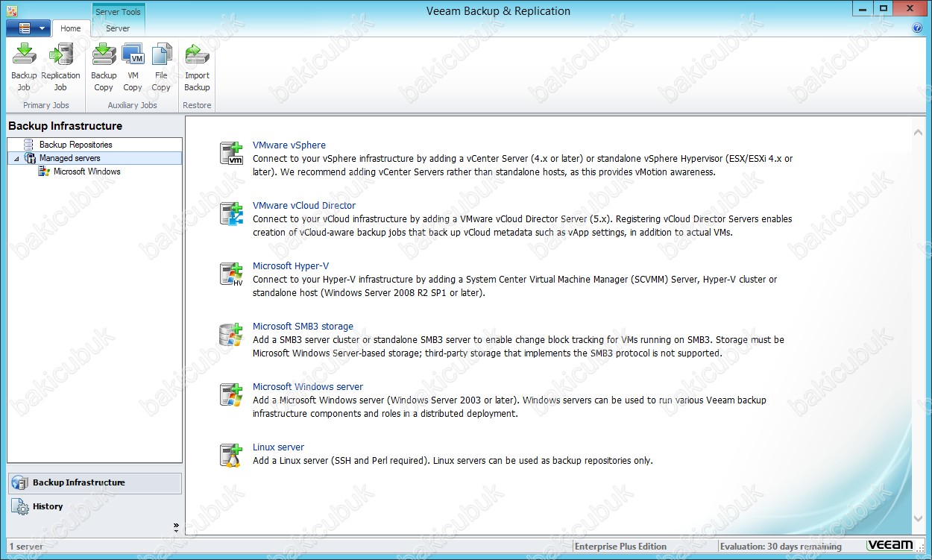Click "Evaluation: 30 days remaining" status text
Image resolution: width=932 pixels, height=560 pixels.
[781, 547]
